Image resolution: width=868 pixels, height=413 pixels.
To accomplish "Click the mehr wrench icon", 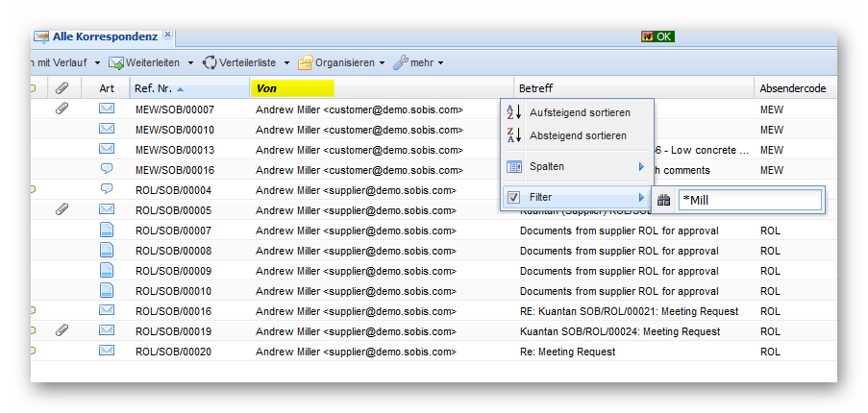I will coord(400,62).
